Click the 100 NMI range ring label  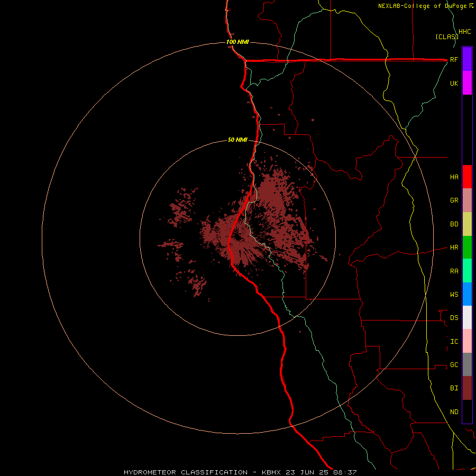pyautogui.click(x=237, y=42)
